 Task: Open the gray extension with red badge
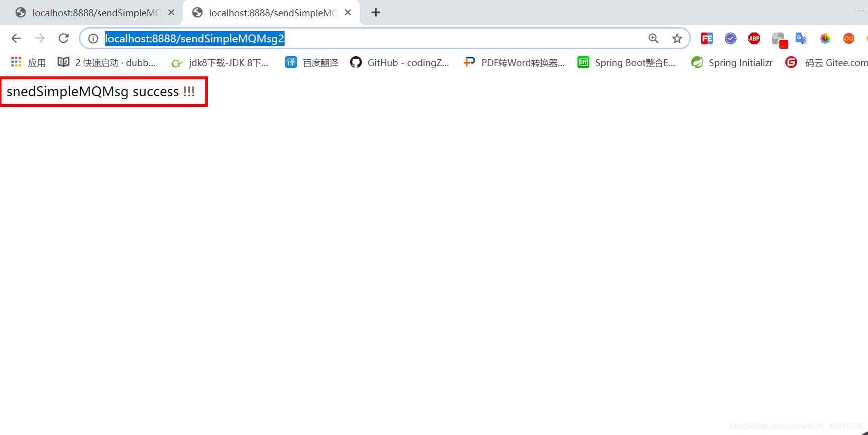click(779, 39)
